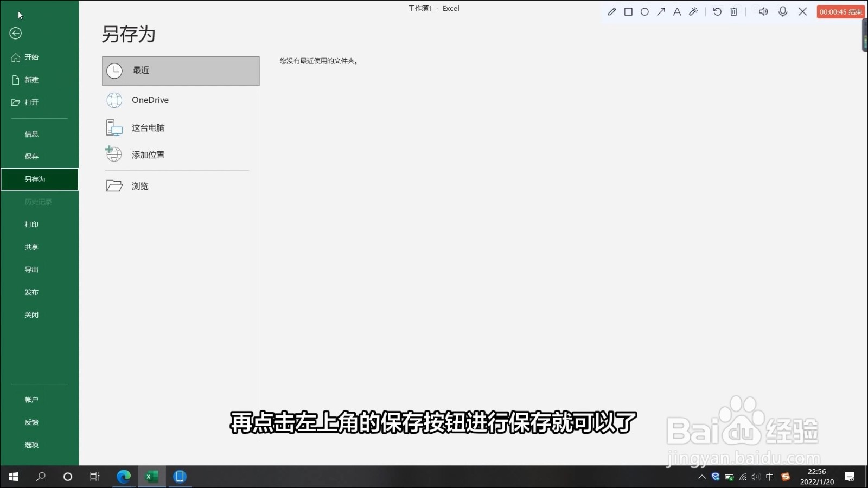Screen dimensions: 868x488
Task: Toggle the microphone in recorder
Action: pyautogui.click(x=783, y=12)
